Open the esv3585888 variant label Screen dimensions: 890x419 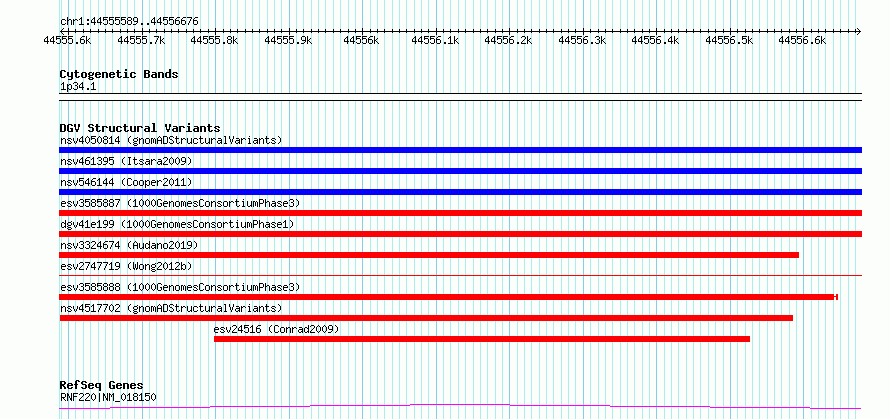[180, 287]
